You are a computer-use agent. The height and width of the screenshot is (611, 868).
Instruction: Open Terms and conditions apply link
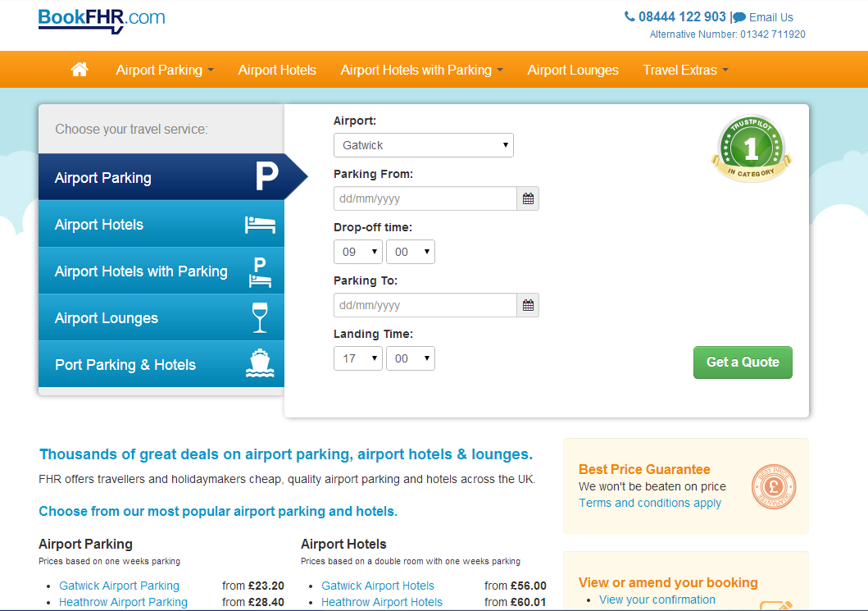(x=650, y=503)
